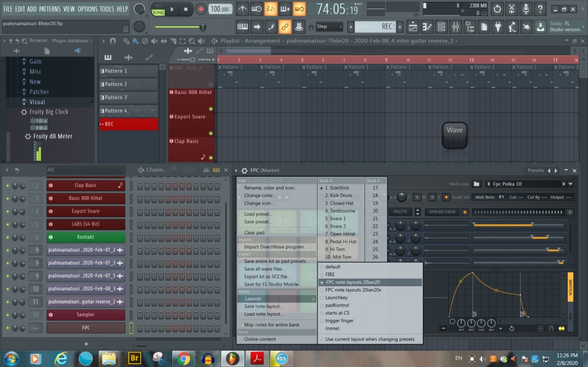Click the Undo history icon
This screenshot has height=367, width=588.
tap(497, 9)
